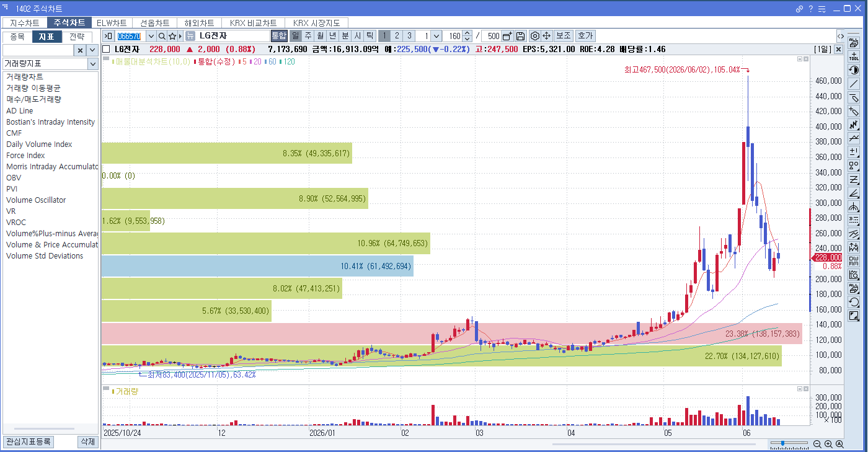Select the 틱 (tick) period toggle
The image size is (868, 452).
pos(370,36)
